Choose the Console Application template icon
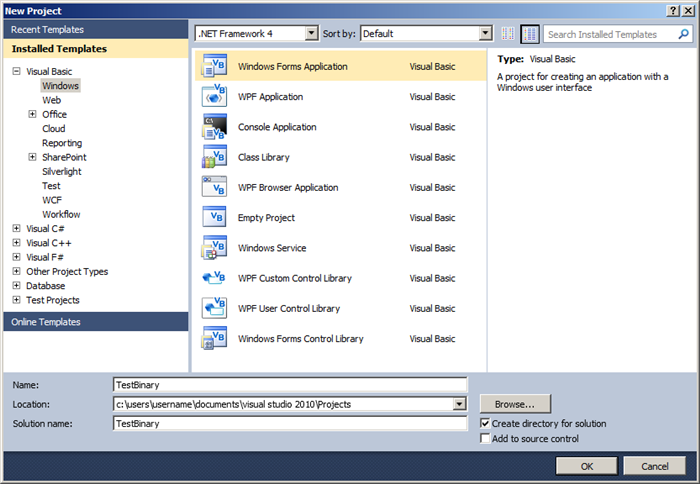Viewport: 700px width, 484px height. [x=214, y=126]
